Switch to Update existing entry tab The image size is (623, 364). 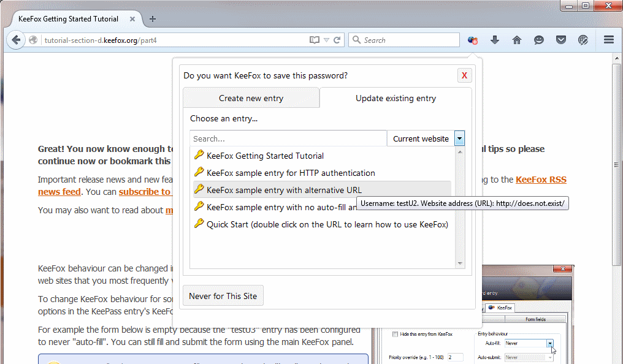tap(396, 98)
